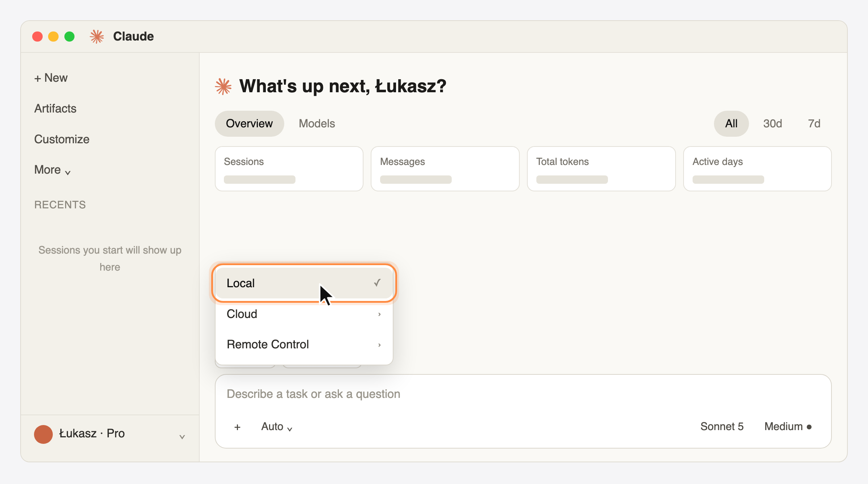This screenshot has width=868, height=484.
Task: Choose Local in the environment menu
Action: (304, 283)
